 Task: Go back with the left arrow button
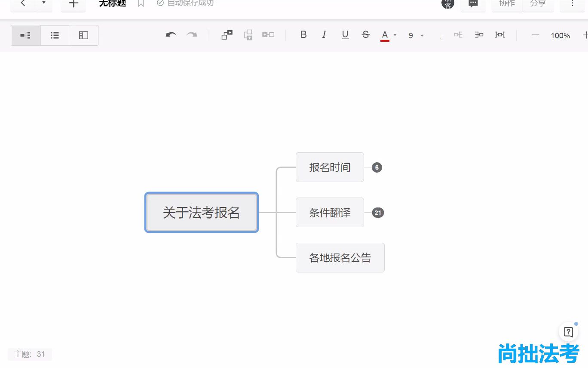23,4
